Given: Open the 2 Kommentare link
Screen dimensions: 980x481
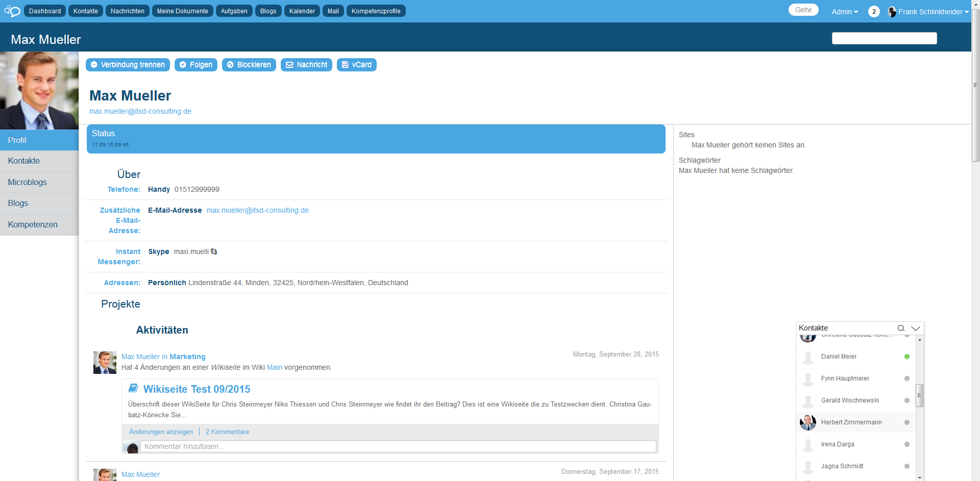Looking at the screenshot, I should 227,432.
